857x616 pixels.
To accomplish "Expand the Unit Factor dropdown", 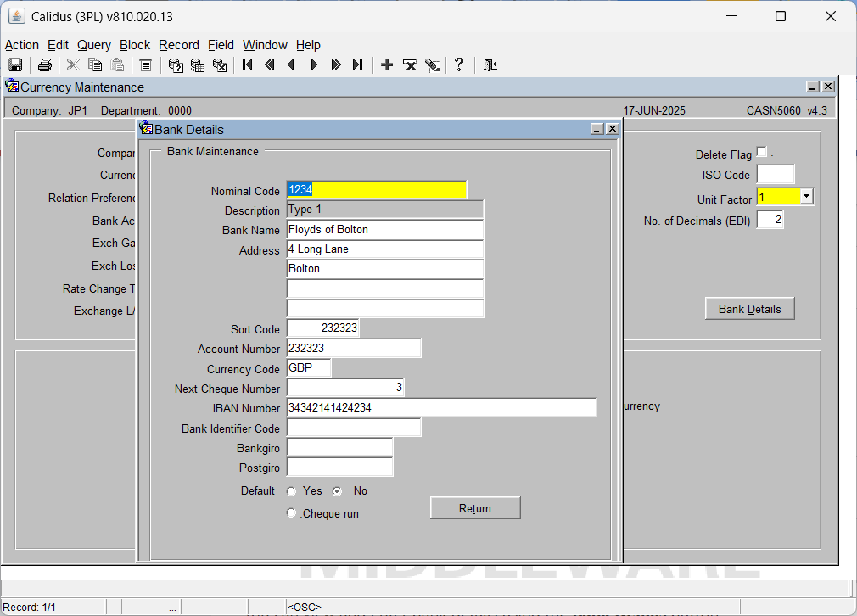I will pos(807,196).
